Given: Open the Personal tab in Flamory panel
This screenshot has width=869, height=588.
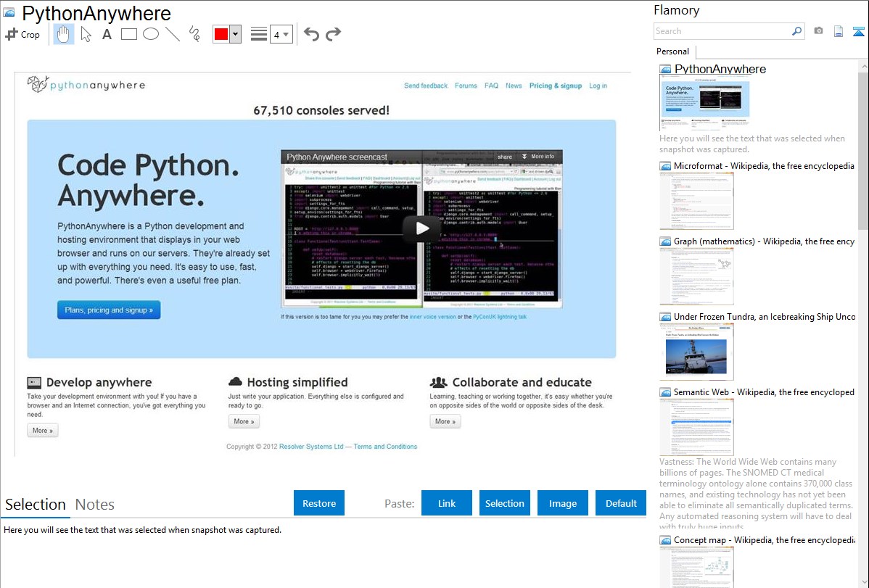Looking at the screenshot, I should [673, 51].
